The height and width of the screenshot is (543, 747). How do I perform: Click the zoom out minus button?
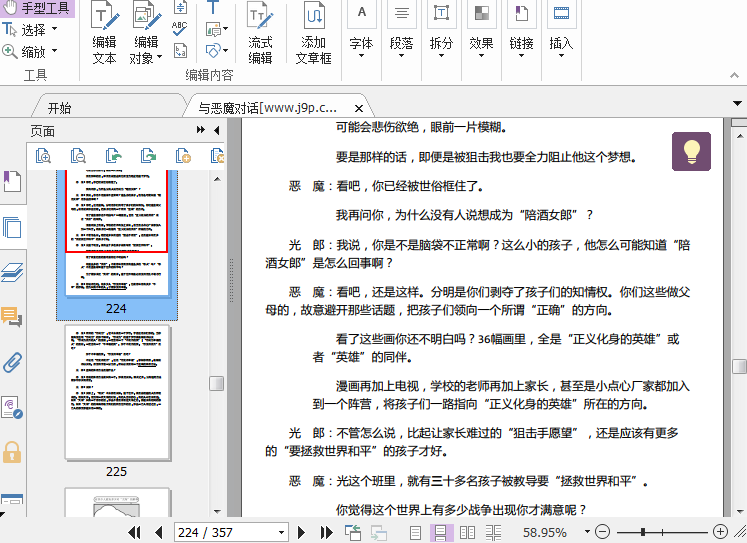pos(603,532)
